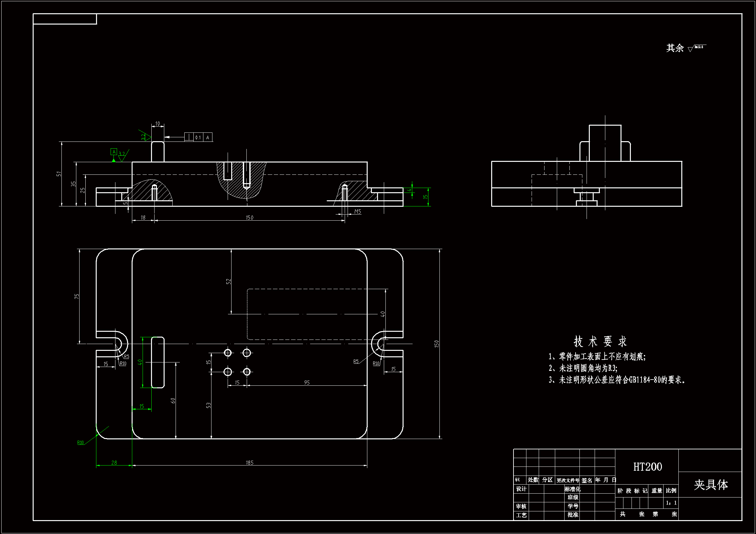This screenshot has height=534, width=756.
Task: Click the 95 dimension text in top view
Action: (307, 382)
